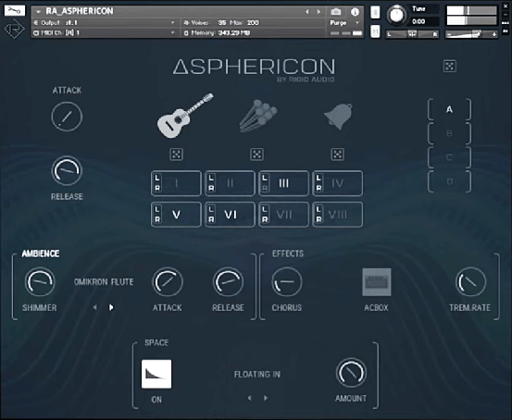Select the guitar sound source icon

click(x=185, y=116)
